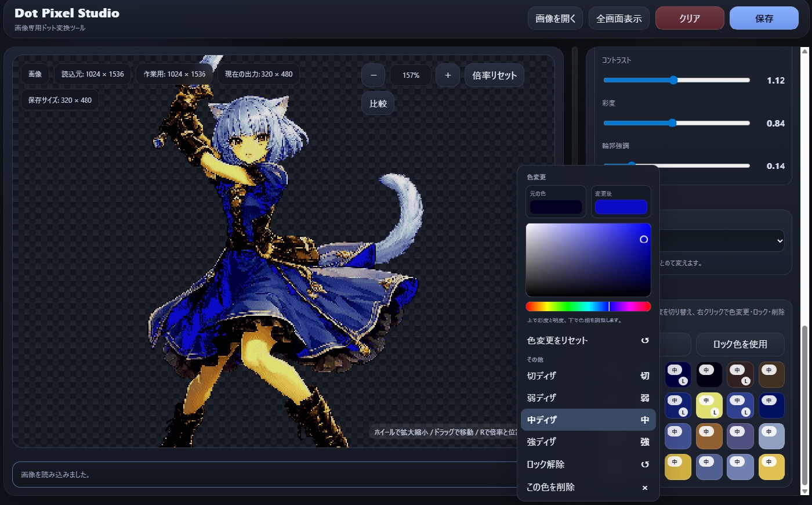Click the コントラスト slider handle
The image size is (812, 505).
click(673, 80)
